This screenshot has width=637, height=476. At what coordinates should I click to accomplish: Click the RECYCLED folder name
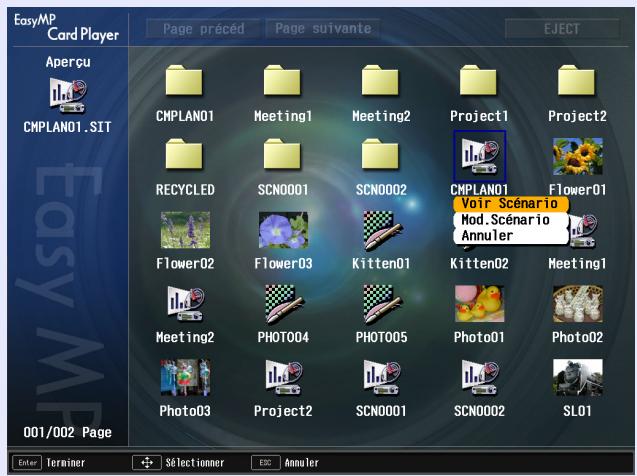(x=185, y=190)
